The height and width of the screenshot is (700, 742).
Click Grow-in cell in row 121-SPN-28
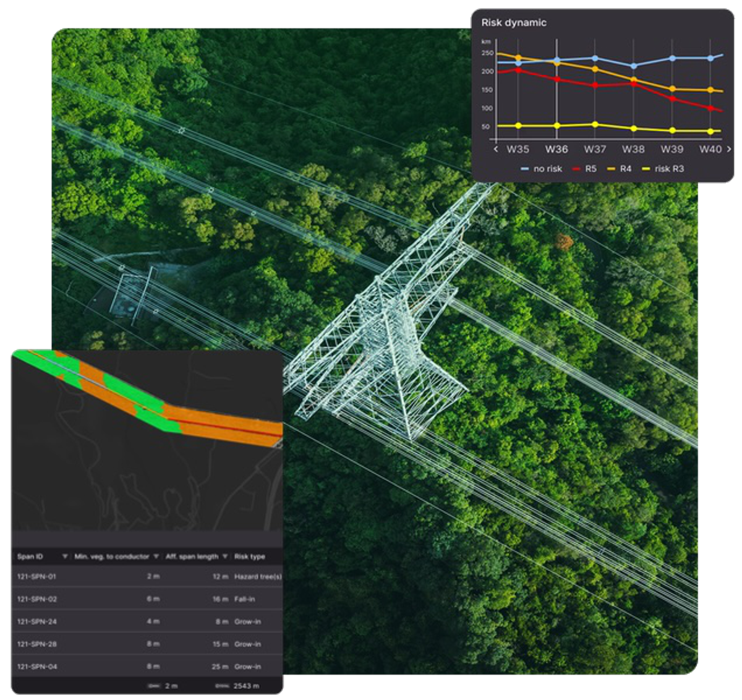[247, 644]
